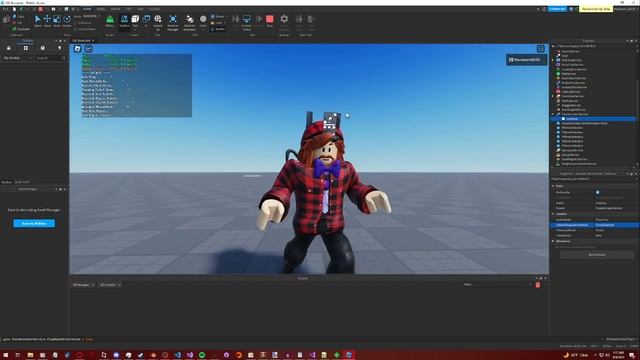Collapse the Data section in Properties
The image size is (640, 360).
(x=553, y=186)
